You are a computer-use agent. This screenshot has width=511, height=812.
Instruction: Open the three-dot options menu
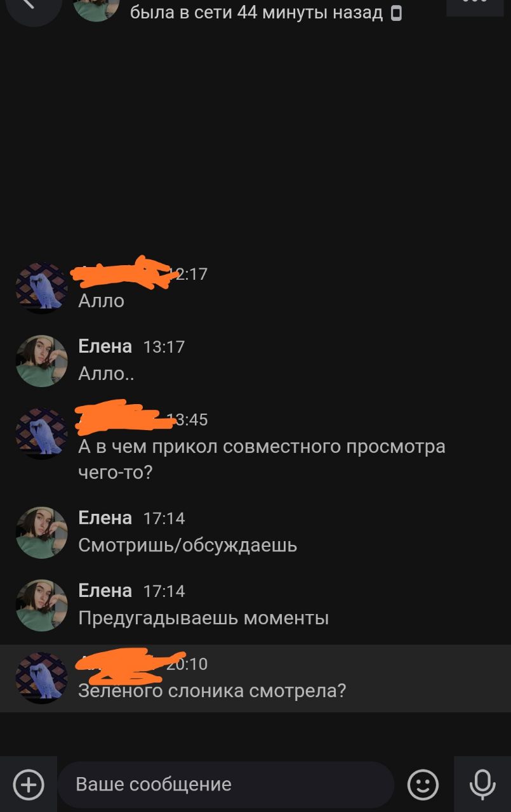coord(475,5)
